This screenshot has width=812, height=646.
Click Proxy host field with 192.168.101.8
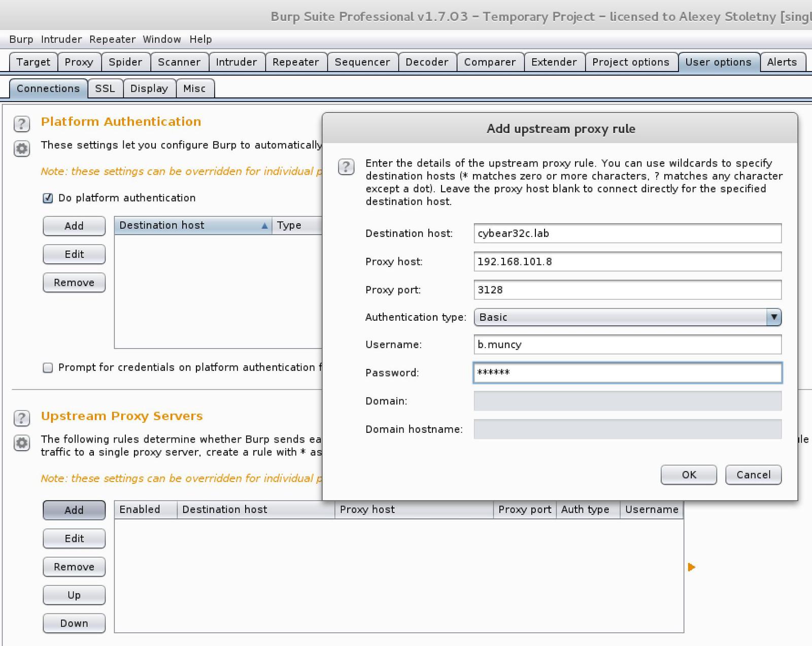[x=627, y=262]
